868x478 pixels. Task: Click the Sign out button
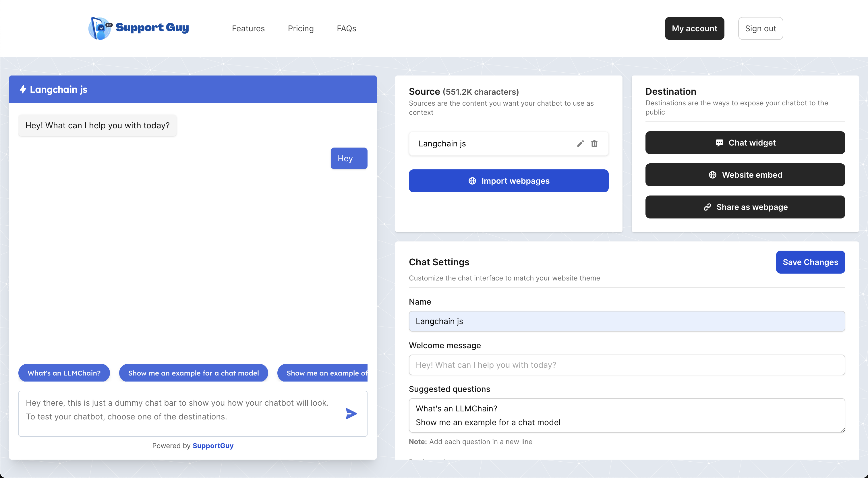click(x=761, y=28)
